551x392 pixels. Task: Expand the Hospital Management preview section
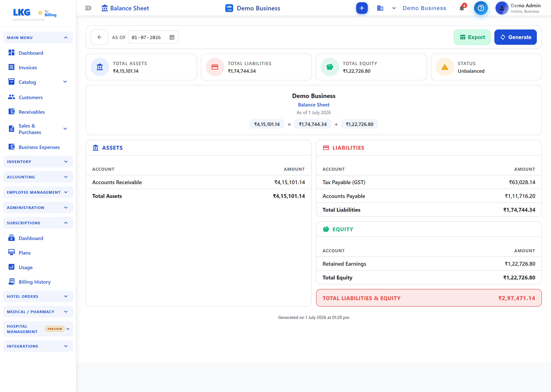(x=38, y=329)
